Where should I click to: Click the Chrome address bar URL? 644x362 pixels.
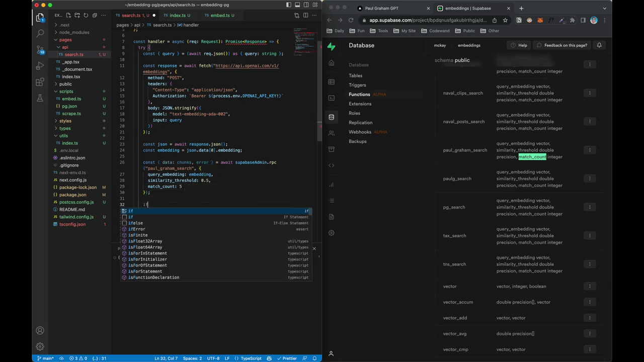pos(428,20)
